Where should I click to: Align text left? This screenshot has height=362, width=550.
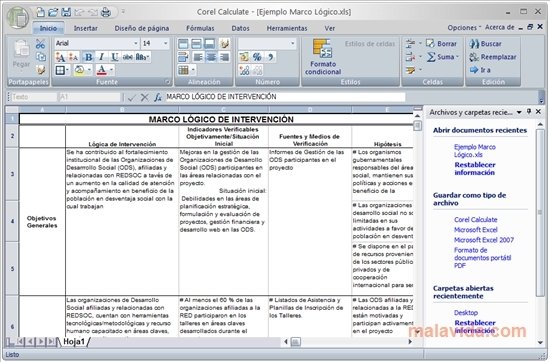click(198, 57)
